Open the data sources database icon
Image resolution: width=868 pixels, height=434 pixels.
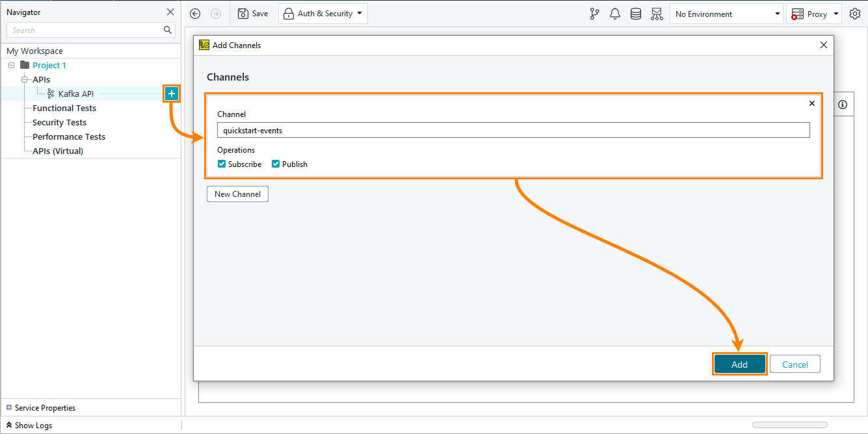coord(636,13)
